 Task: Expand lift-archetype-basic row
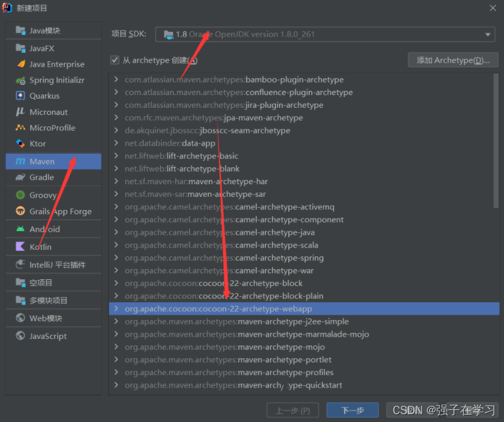[x=116, y=156]
